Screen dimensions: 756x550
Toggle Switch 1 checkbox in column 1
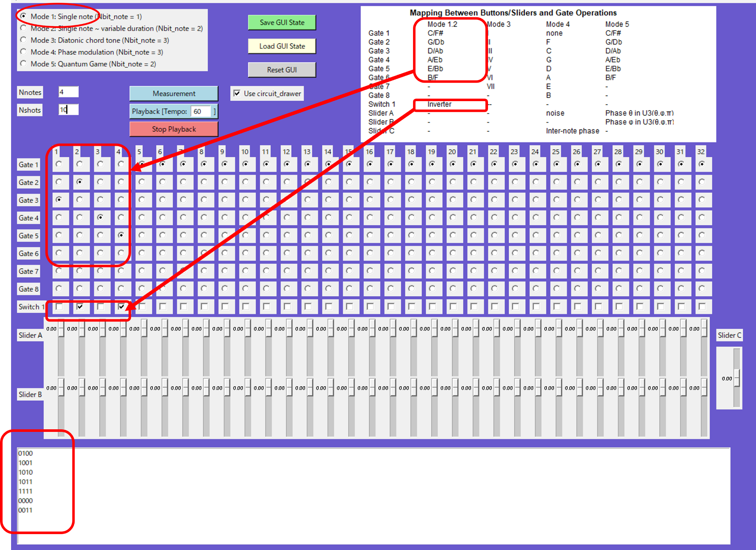pyautogui.click(x=59, y=306)
